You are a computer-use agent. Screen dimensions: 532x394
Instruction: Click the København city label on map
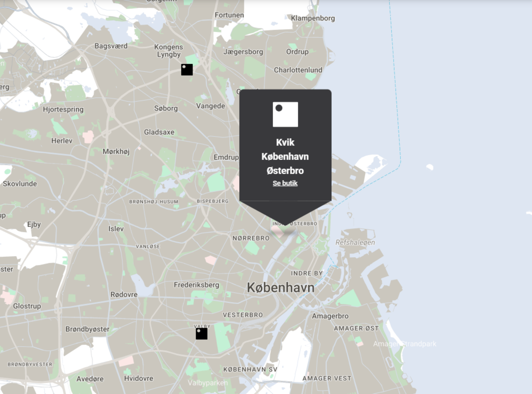point(281,288)
